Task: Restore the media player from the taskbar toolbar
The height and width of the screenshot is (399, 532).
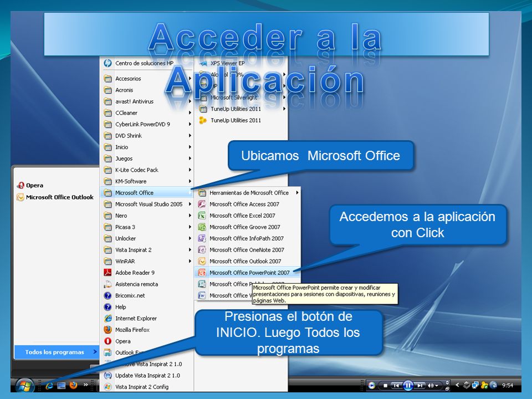Action: tap(448, 388)
